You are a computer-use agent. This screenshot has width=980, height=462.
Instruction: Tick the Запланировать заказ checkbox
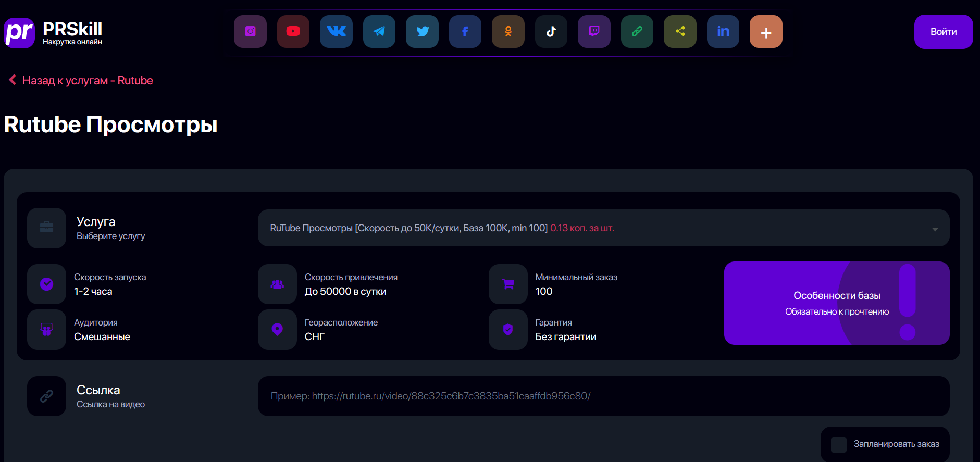pos(839,444)
